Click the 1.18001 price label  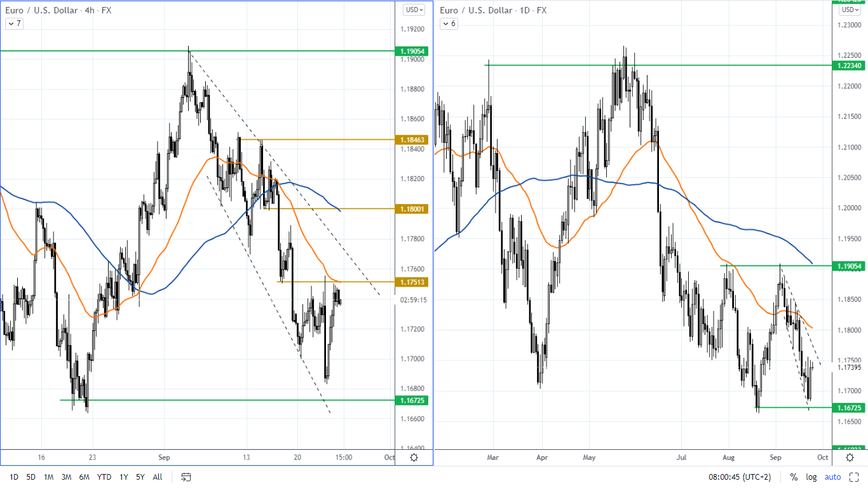click(412, 208)
